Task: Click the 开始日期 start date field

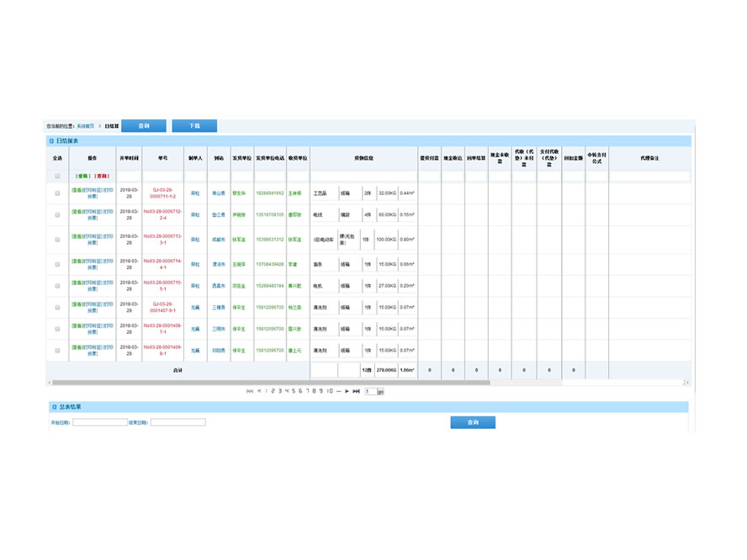Action: (99, 422)
